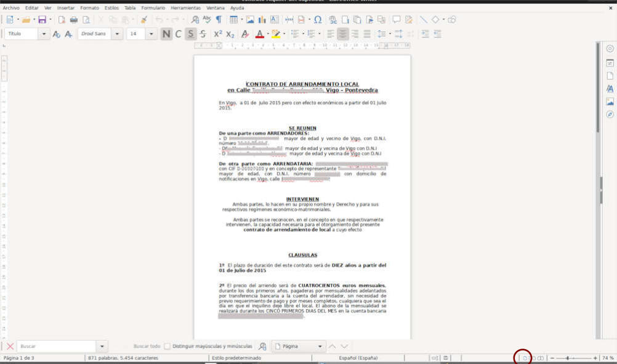Screen dimensions: 617x364
Task: Click the 74 % zoom level field
Action: point(608,358)
